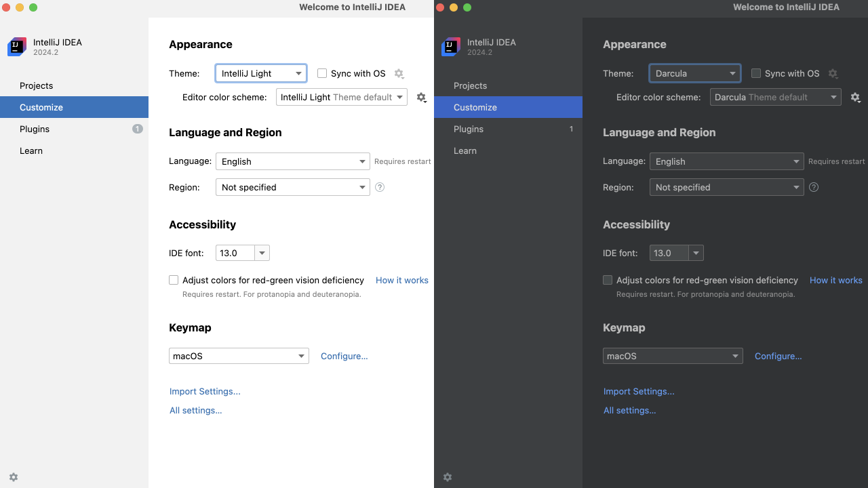
Task: Select Plugins in light window sidebar
Action: (x=74, y=129)
